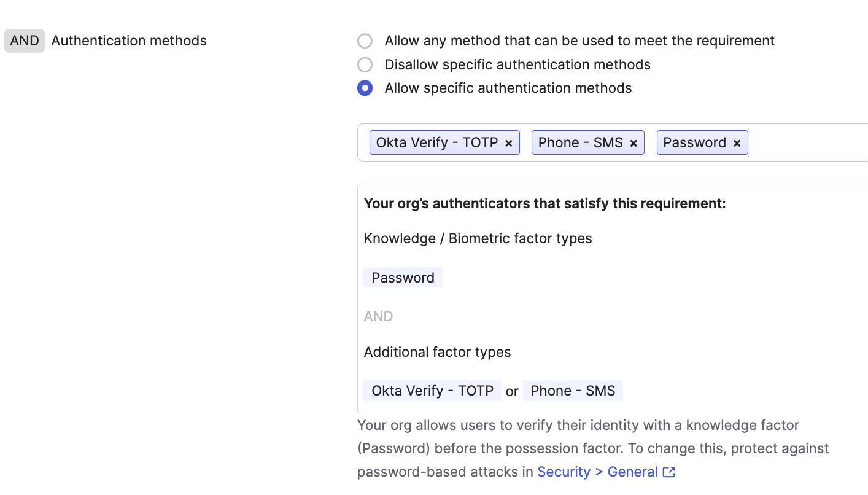
Task: Click the Password chip label in selection field
Action: (x=694, y=142)
